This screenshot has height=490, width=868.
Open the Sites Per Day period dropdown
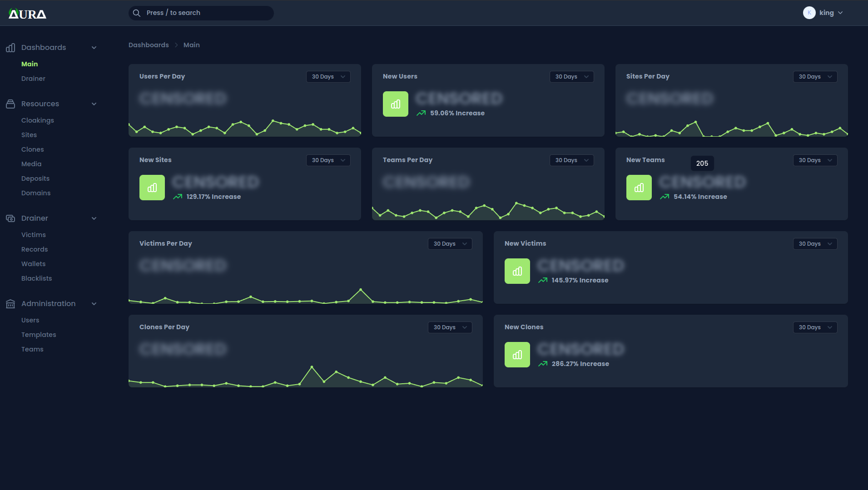coord(815,77)
